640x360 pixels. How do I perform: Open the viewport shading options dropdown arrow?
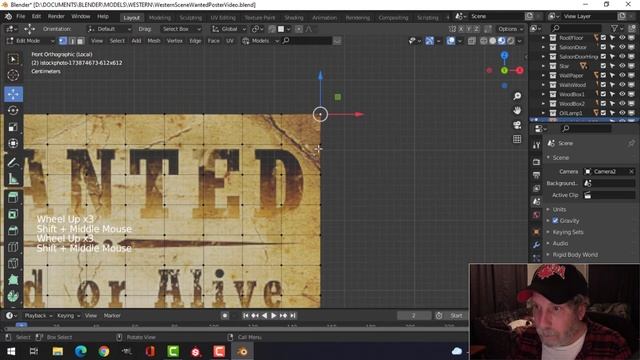(x=520, y=41)
